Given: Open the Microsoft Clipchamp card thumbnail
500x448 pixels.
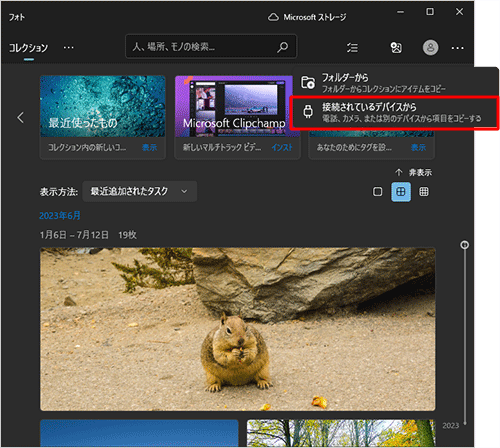Looking at the screenshot, I should click(234, 106).
